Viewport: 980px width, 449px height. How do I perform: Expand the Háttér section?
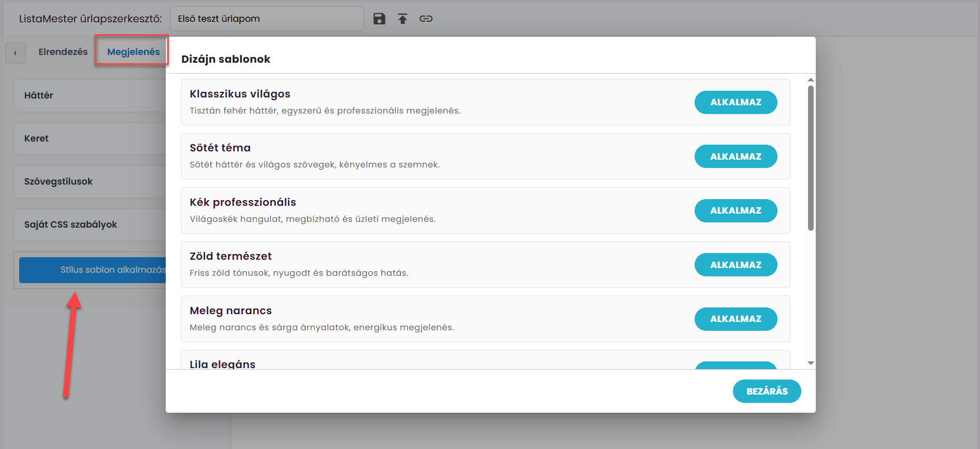point(90,95)
